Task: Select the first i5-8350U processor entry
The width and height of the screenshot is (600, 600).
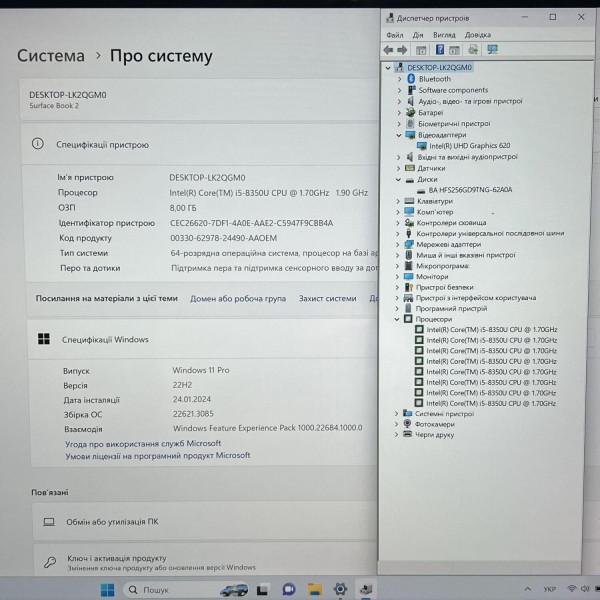Action: [492, 330]
